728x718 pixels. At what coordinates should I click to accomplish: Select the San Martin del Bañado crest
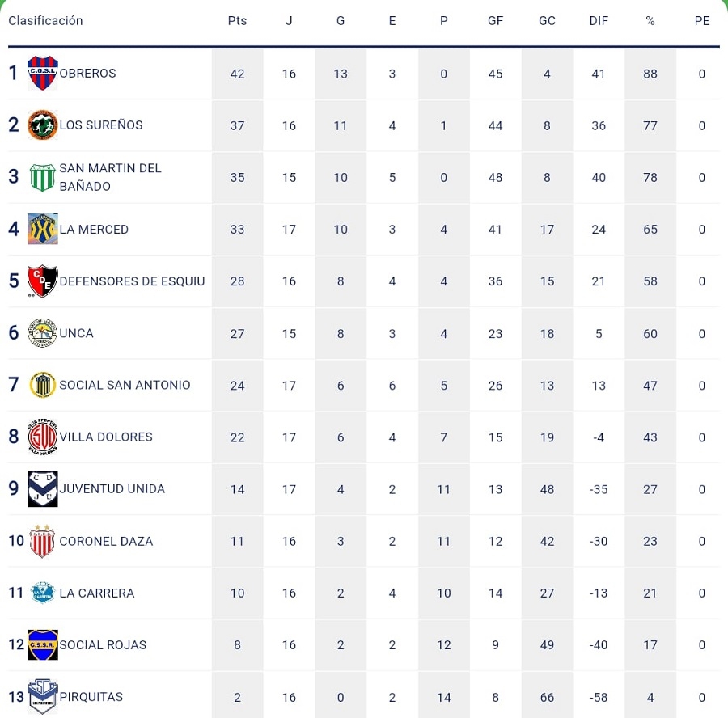point(42,177)
